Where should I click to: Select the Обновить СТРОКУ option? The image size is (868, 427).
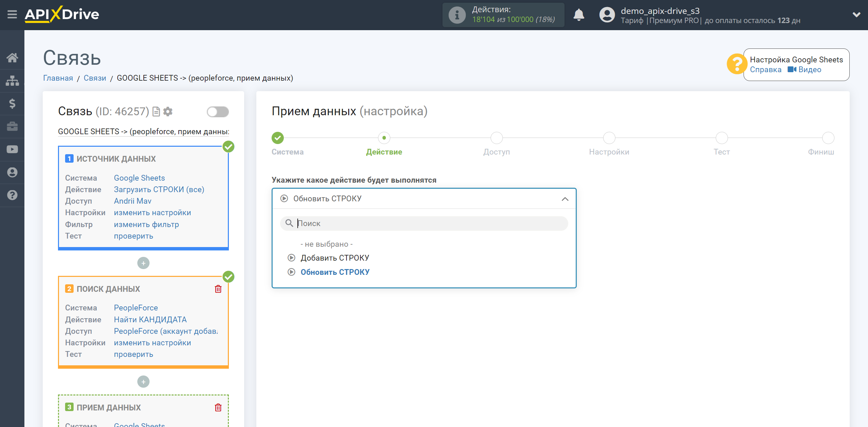pos(335,272)
